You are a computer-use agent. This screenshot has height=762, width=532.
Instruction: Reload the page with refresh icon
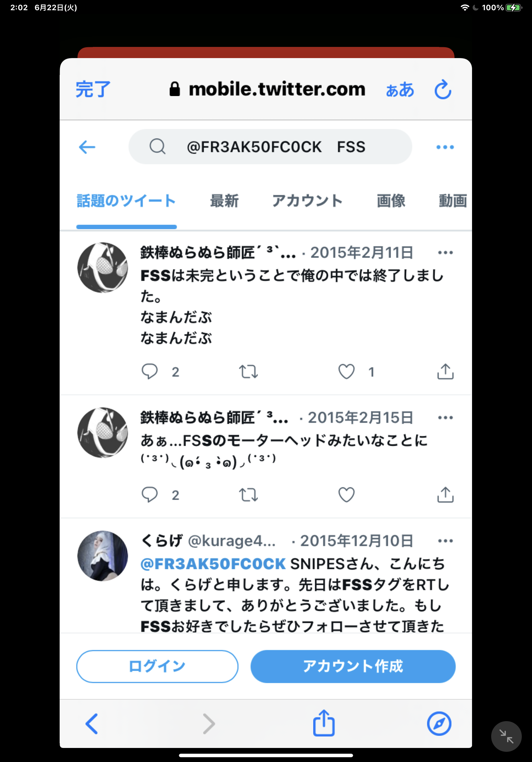(x=443, y=89)
